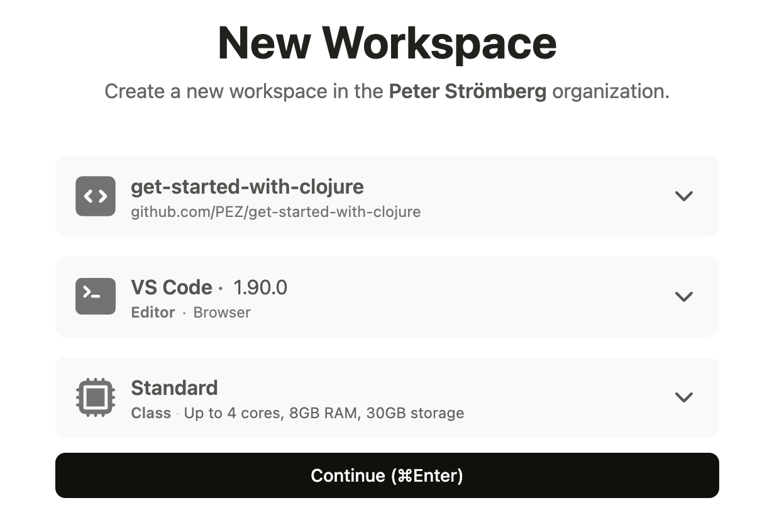Viewport: 767px width, 532px height.
Task: Click the github.com/PEZ/get-started-with-clojure URL text
Action: coord(276,212)
